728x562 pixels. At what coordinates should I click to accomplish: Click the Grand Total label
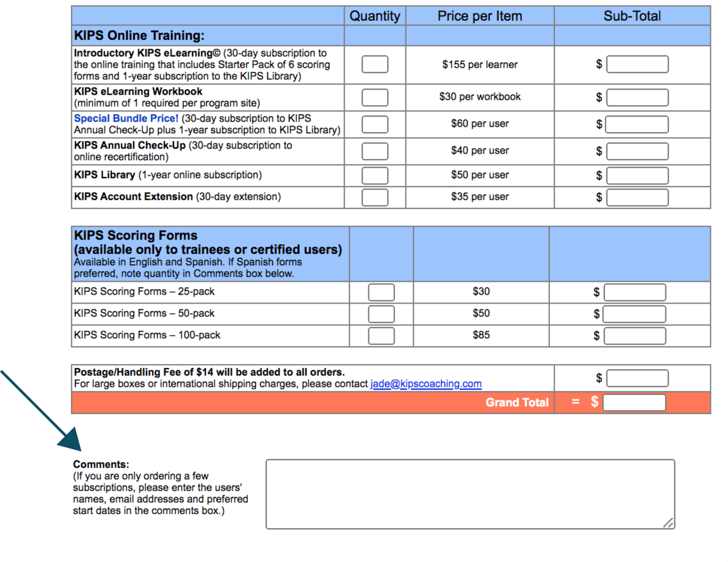[517, 402]
